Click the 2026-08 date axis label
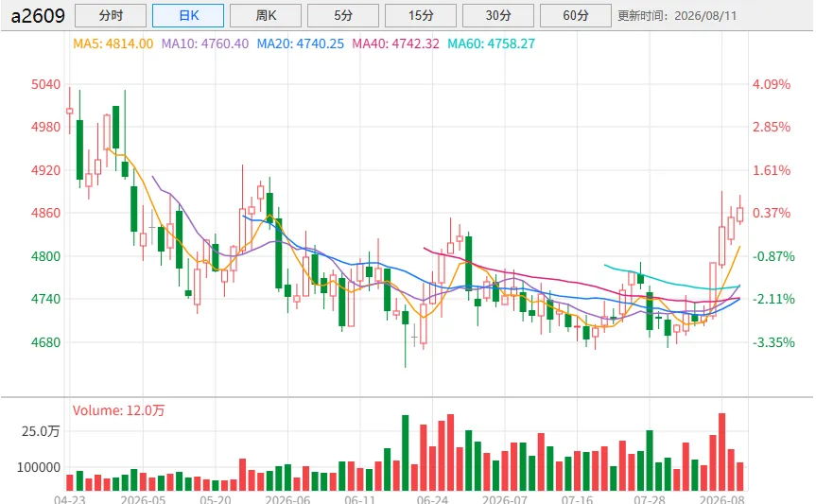816x504 pixels. click(x=721, y=500)
